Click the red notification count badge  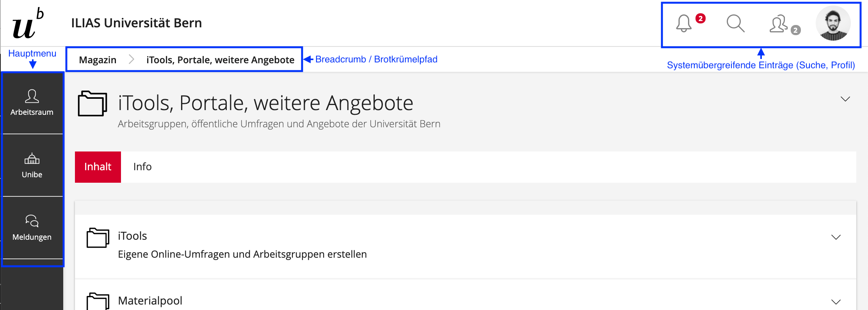coord(701,18)
